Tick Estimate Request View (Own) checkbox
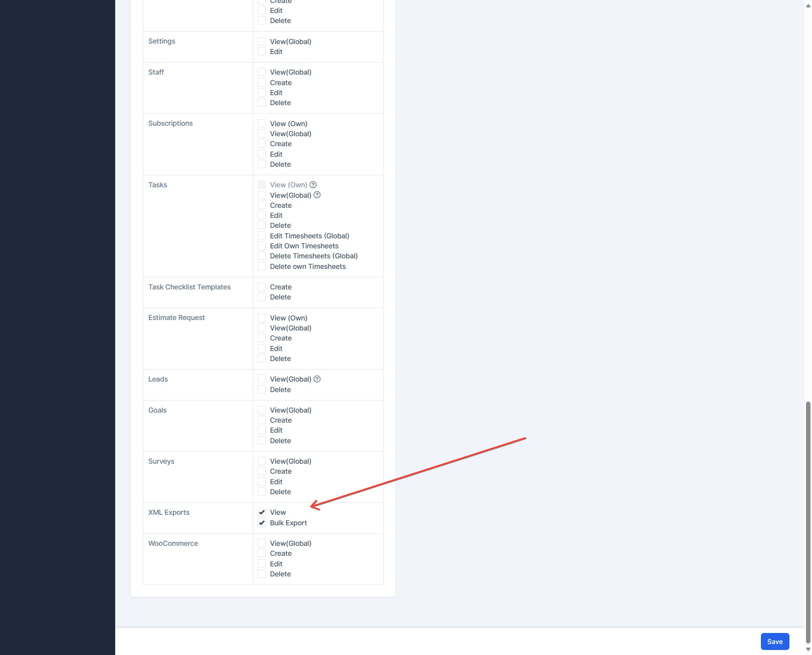Screen dimensions: 812x655 pyautogui.click(x=261, y=318)
